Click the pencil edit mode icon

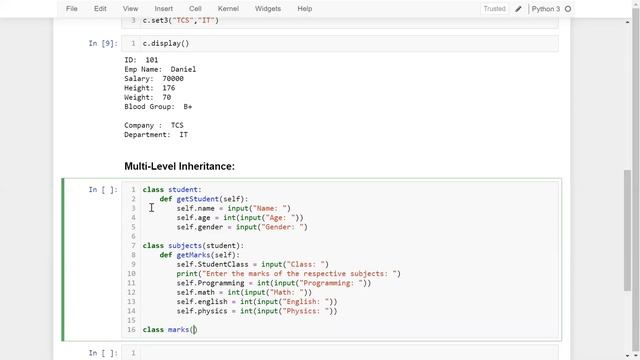(518, 9)
